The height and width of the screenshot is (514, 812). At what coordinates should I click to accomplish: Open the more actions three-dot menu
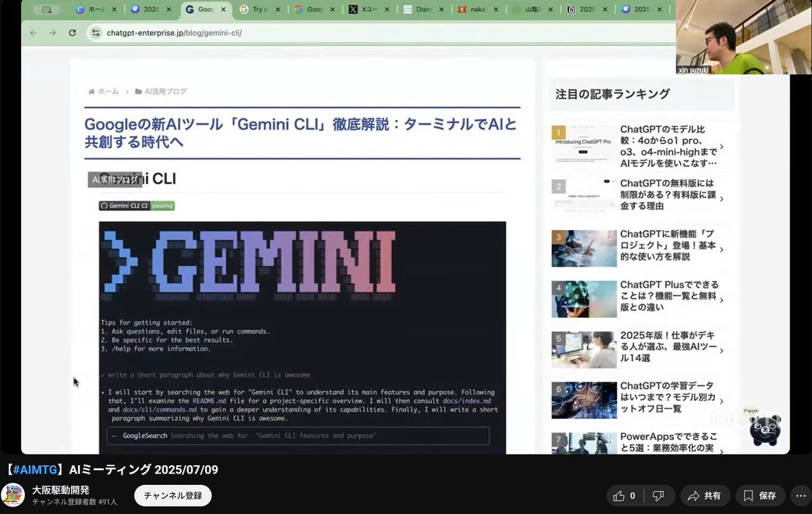[800, 496]
